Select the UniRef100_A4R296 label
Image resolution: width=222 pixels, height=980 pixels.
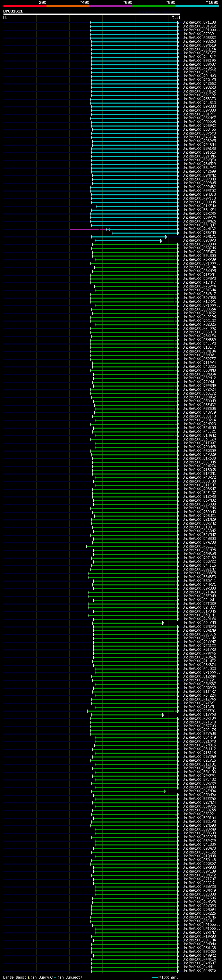click(x=199, y=317)
